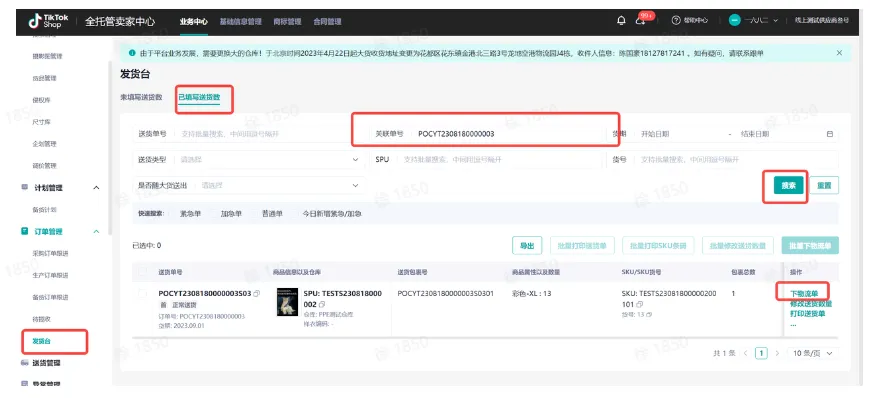Open 生产订单跟进 in the sidebar

pyautogui.click(x=50, y=275)
